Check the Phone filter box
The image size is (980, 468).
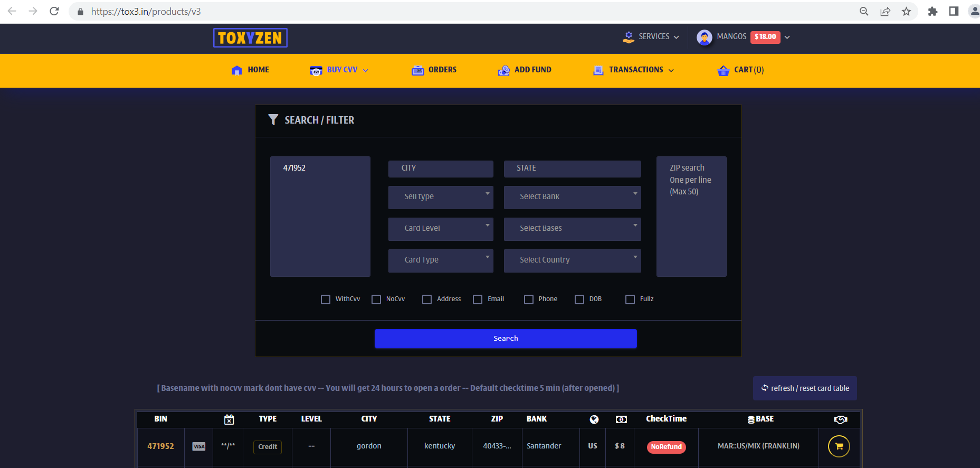click(x=529, y=299)
